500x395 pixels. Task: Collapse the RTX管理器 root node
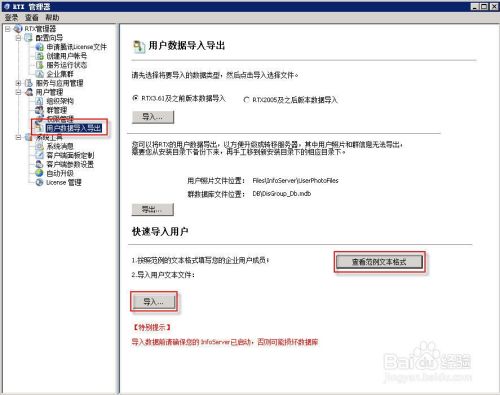tap(8, 29)
